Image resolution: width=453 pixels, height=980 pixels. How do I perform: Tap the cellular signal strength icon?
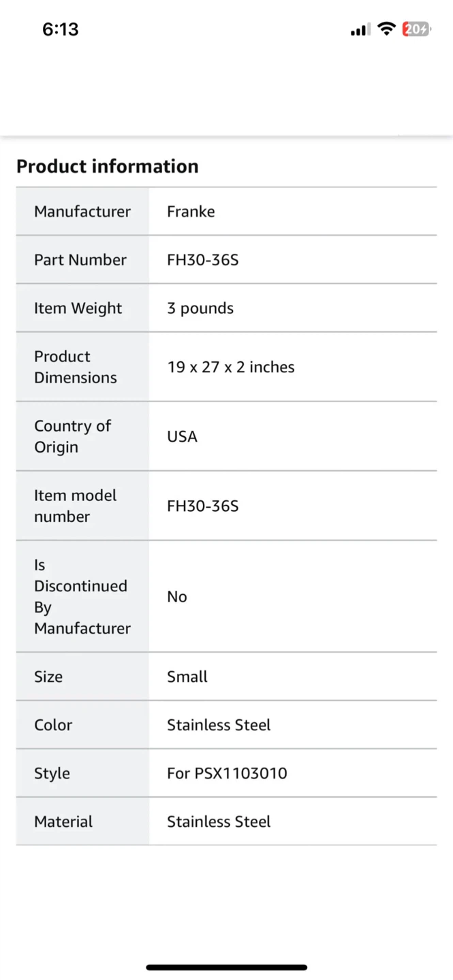coord(360,29)
